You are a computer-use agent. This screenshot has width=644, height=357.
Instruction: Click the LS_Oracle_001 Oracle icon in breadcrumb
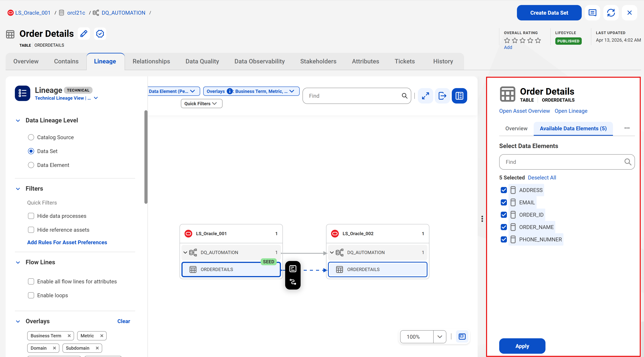click(10, 13)
